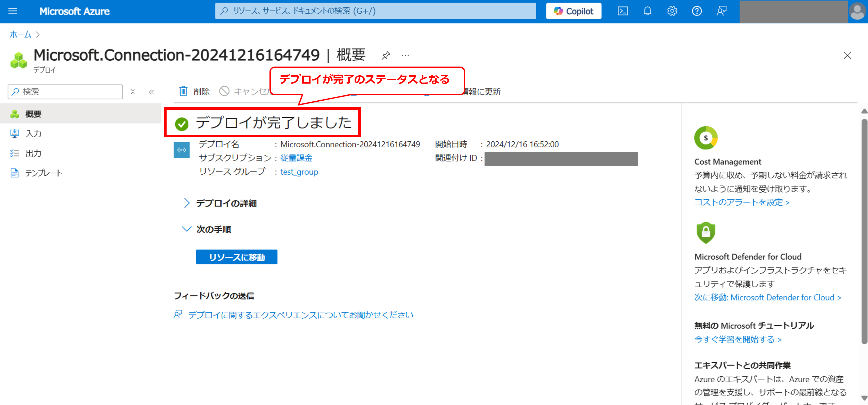868x405 pixels.
Task: Open the help and support icon
Action: 697,11
